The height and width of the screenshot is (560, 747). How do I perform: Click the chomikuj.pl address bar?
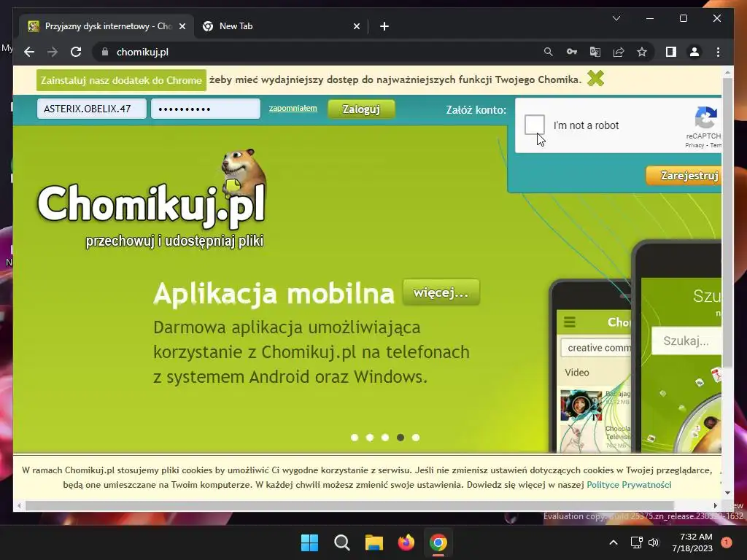314,52
